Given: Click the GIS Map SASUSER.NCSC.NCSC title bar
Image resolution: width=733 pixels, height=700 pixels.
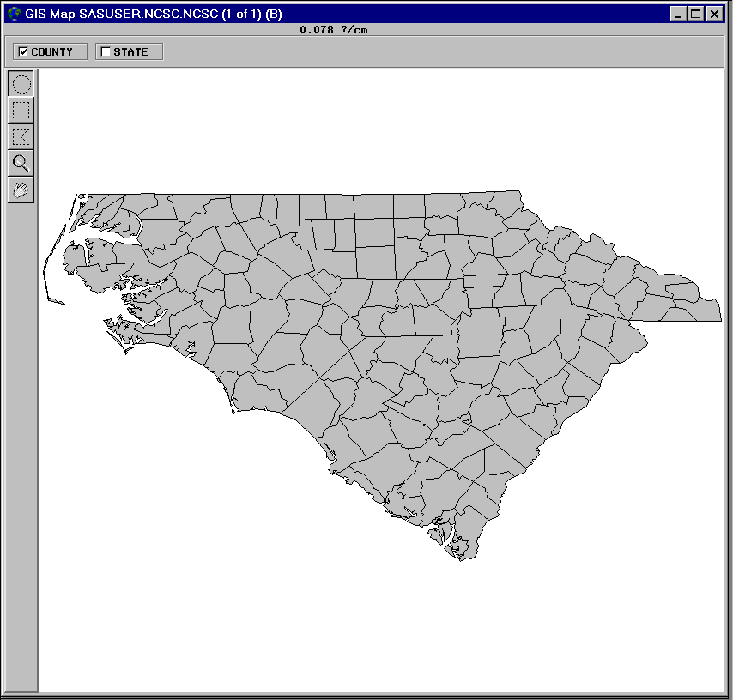Looking at the screenshot, I should [343, 14].
